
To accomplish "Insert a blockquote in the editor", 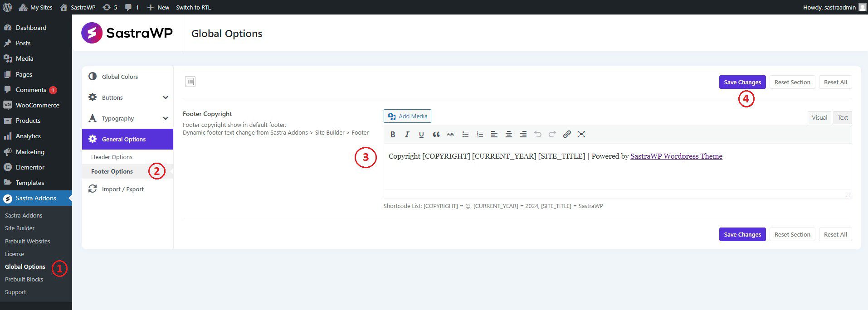I will (x=436, y=134).
